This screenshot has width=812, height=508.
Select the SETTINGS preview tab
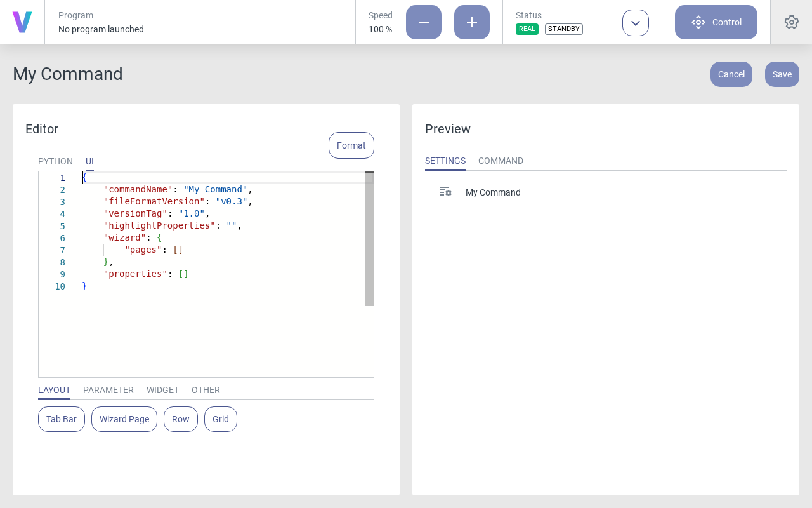pyautogui.click(x=445, y=161)
